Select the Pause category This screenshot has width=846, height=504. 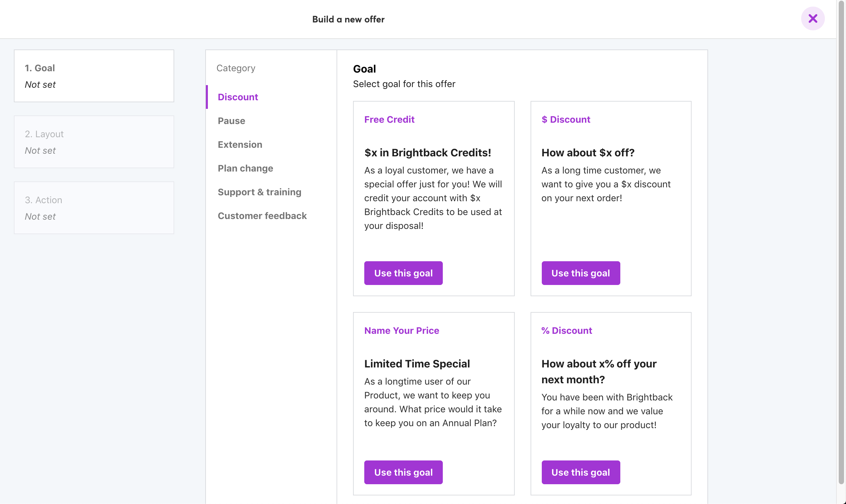coord(231,121)
